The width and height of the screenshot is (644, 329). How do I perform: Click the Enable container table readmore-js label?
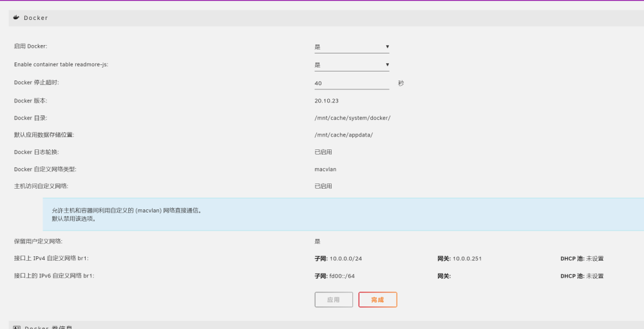pos(61,64)
